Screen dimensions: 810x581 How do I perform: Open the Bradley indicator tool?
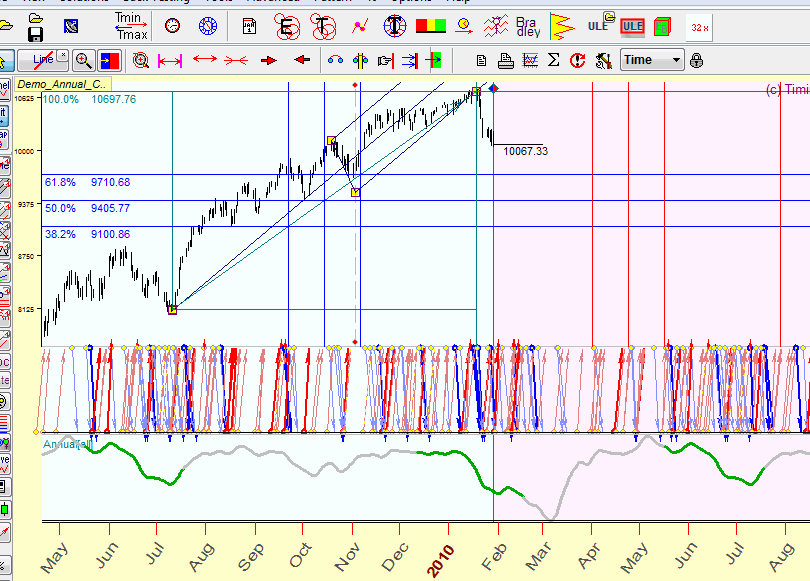527,26
